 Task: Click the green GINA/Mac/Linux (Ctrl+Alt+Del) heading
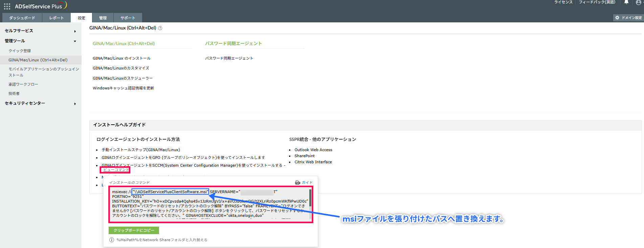point(124,43)
